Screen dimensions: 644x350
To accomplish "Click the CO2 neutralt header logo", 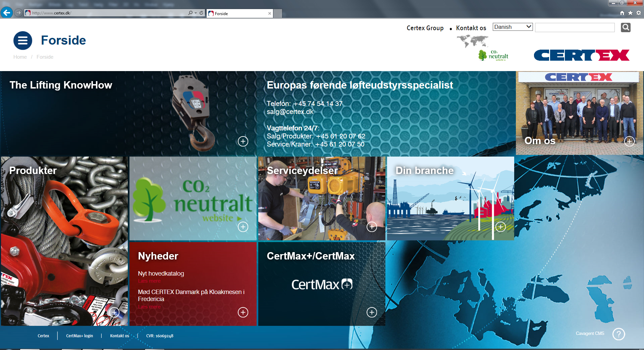I will coord(493,55).
